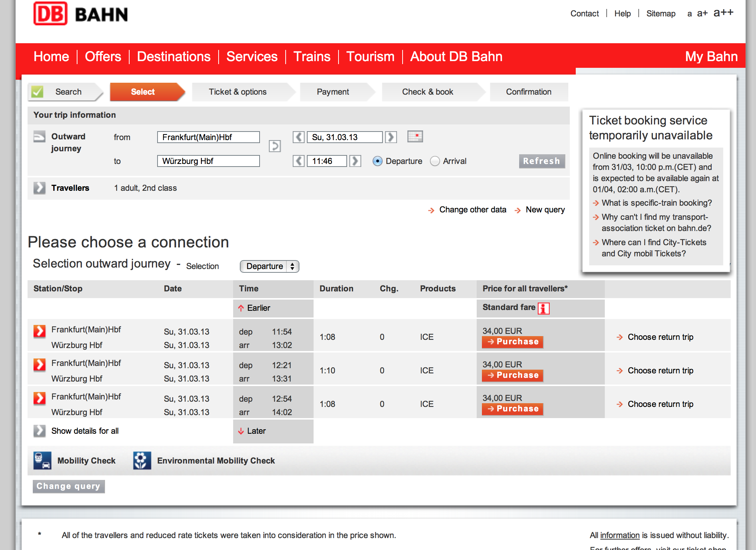Select the Departure radio button

coord(377,161)
